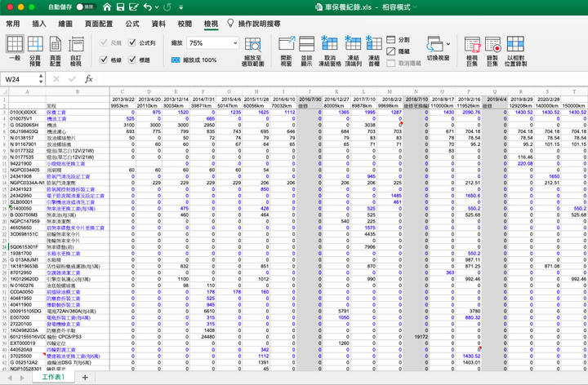Image resolution: width=588 pixels, height=385 pixels.
Task: Click the Home icon in title bar
Action: pos(107,7)
